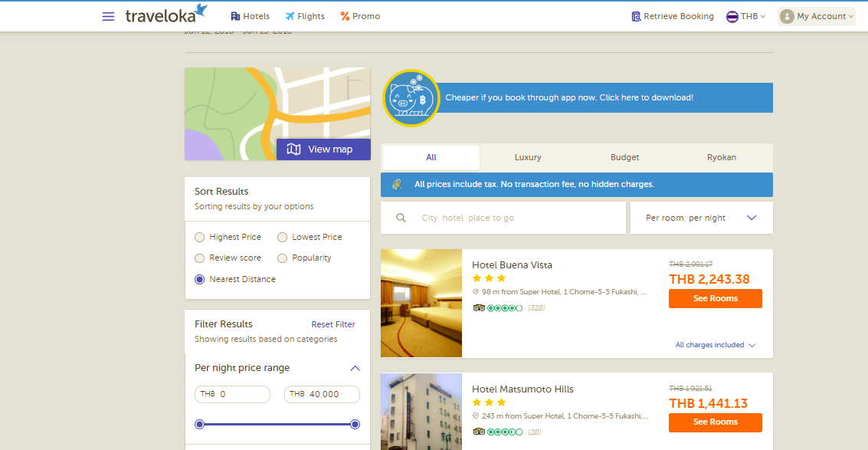
Task: Click the star rating of Hotel Matsumoto Hills
Action: click(489, 402)
